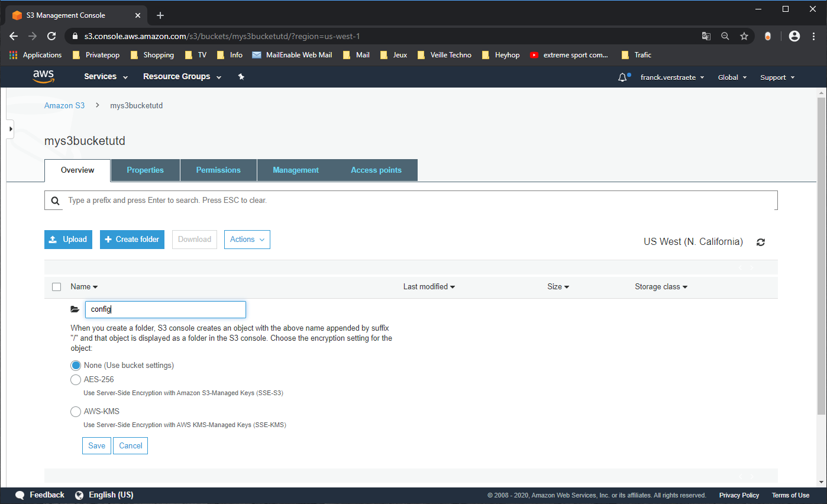The image size is (827, 504).
Task: Select None (Use bucket settings) encryption option
Action: [x=76, y=366]
